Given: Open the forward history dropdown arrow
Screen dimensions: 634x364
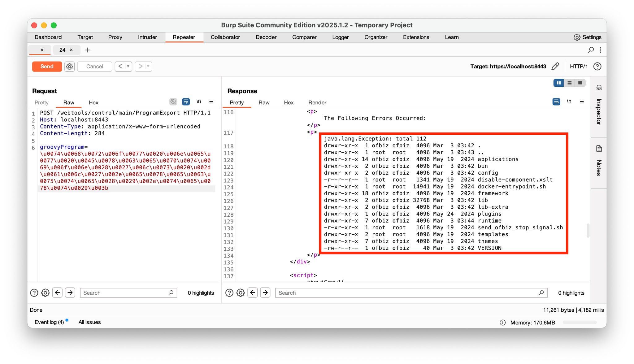Looking at the screenshot, I should coord(148,66).
